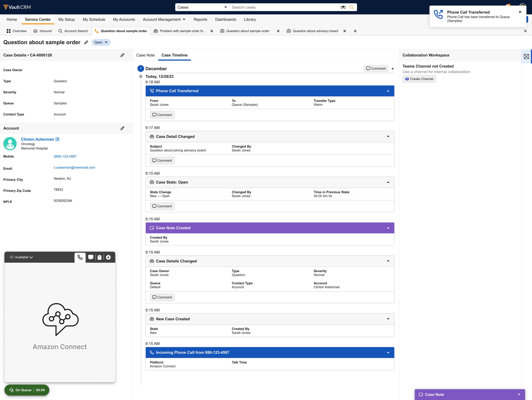Collapse the Phone Call Transferred entry
Viewport: 532px width, 400px height.
(388, 91)
